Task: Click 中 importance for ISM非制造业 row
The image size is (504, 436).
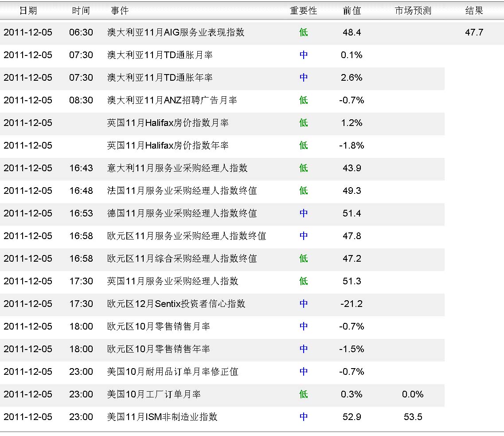Action: point(304,417)
